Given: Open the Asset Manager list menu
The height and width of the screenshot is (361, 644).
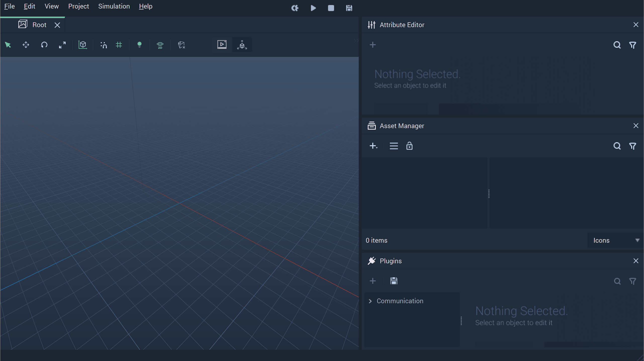Looking at the screenshot, I should tap(394, 146).
